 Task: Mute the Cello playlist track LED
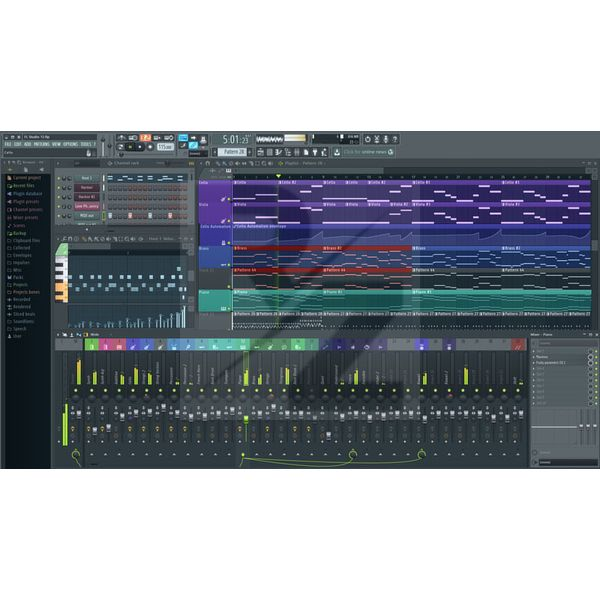229,199
